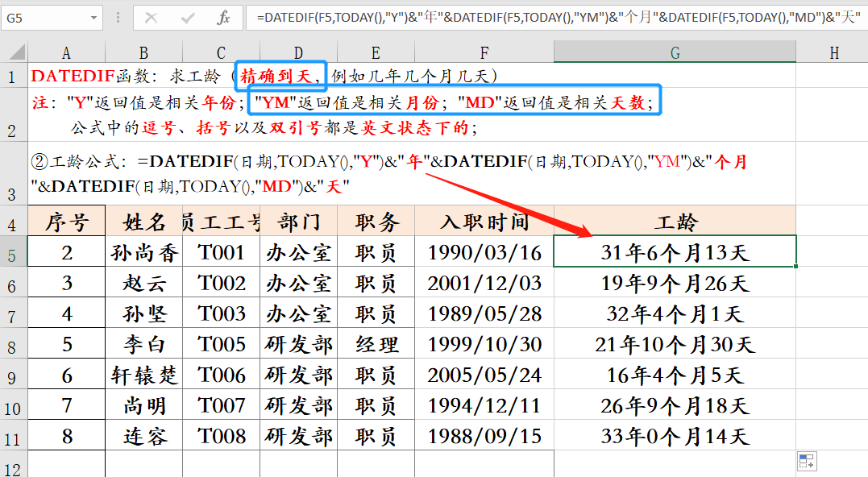
Task: Select cell with name 连容
Action: (x=144, y=435)
